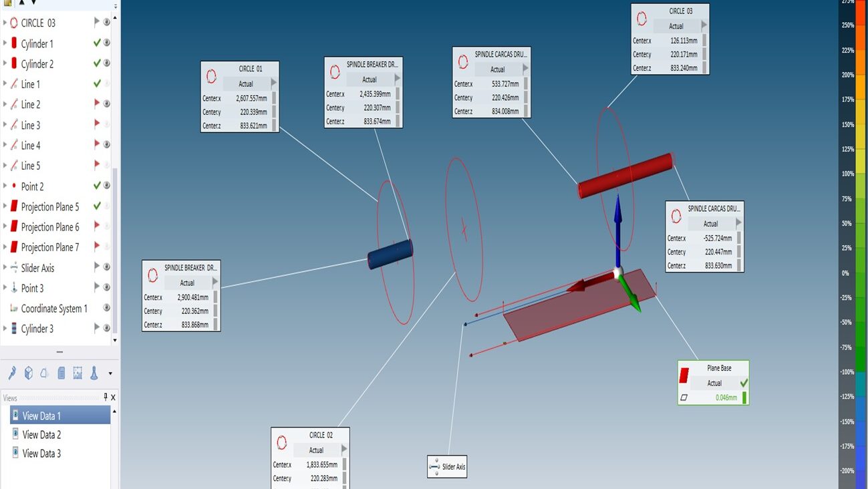
Task: Select the image view tool icon
Action: (x=78, y=373)
